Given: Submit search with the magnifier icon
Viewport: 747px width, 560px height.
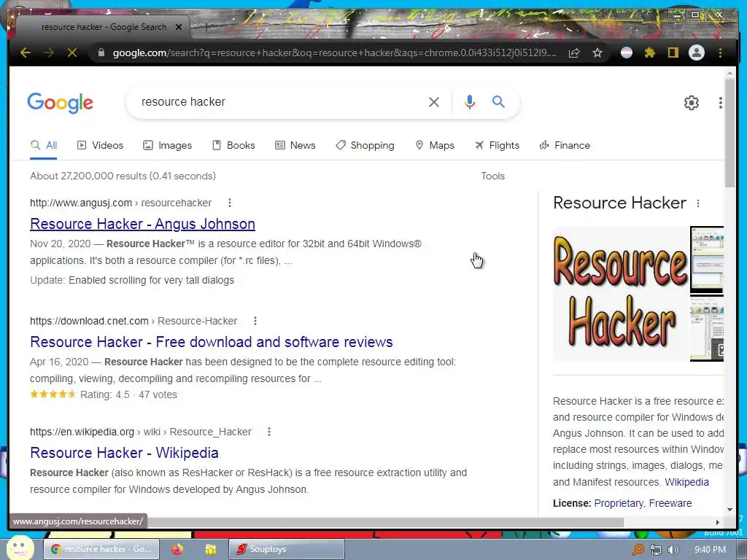Looking at the screenshot, I should click(498, 101).
